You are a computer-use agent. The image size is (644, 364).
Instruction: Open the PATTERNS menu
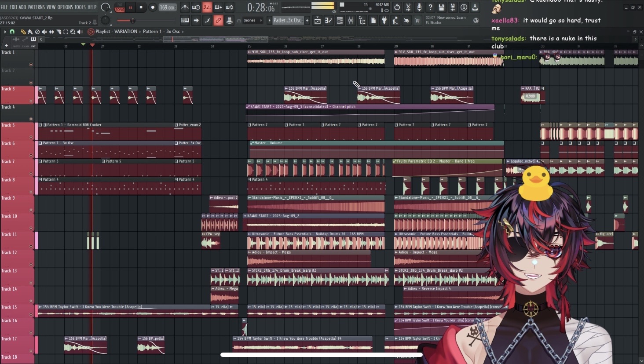pos(36,7)
